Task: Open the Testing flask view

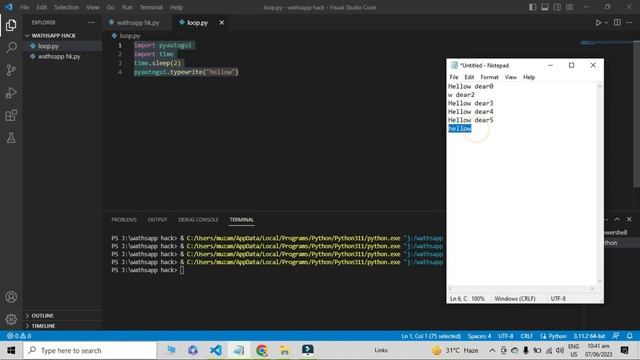Action: 11,138
